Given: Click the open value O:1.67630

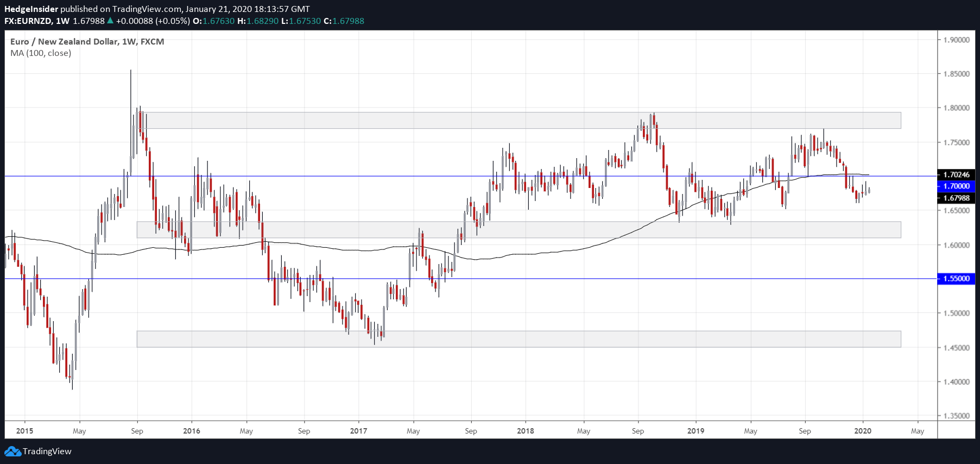Looking at the screenshot, I should click(214, 21).
